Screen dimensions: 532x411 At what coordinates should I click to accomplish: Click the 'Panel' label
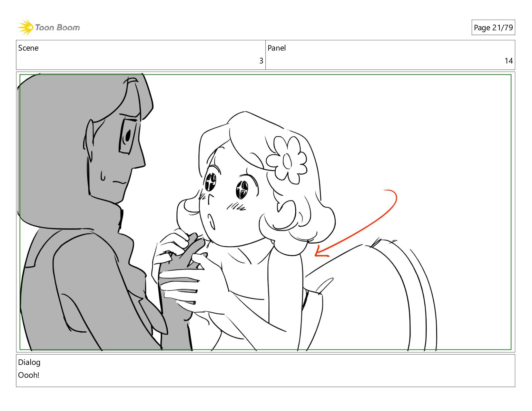pyautogui.click(x=277, y=48)
